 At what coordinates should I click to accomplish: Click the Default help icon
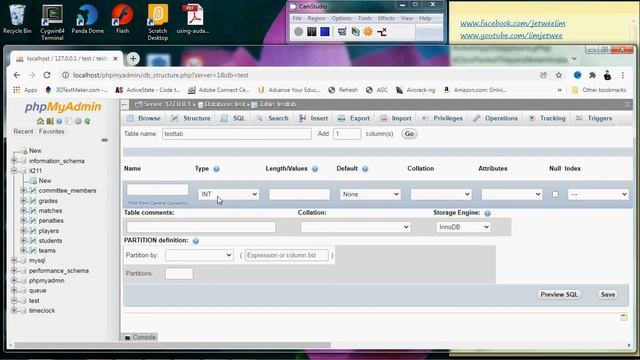[x=365, y=169]
